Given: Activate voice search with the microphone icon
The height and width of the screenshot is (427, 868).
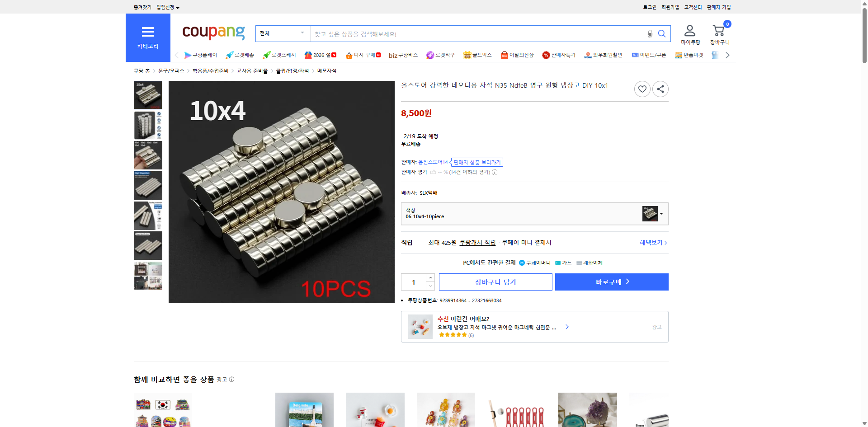Looking at the screenshot, I should click(650, 33).
